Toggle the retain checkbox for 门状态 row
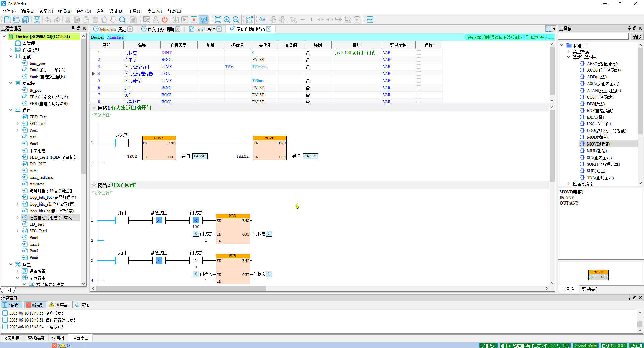 coord(419,53)
